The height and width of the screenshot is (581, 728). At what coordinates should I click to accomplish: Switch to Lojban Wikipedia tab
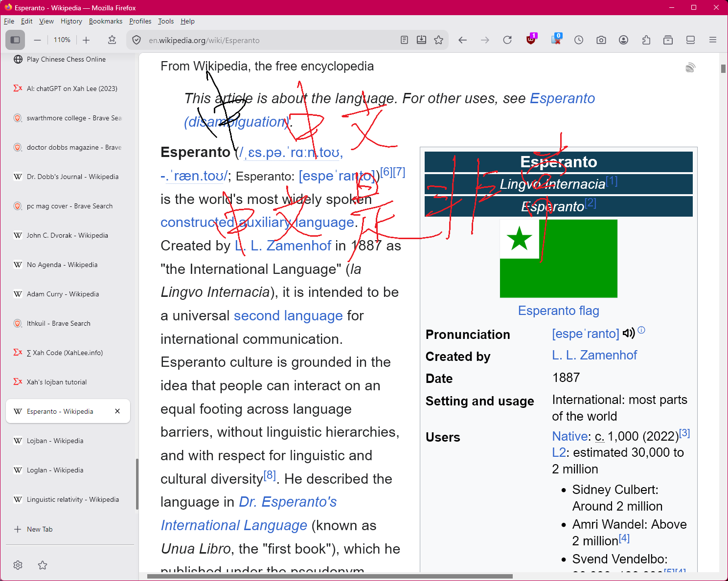pyautogui.click(x=68, y=441)
